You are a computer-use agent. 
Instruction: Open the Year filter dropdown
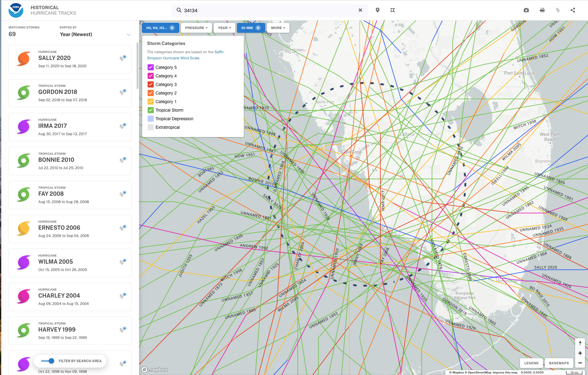(x=224, y=28)
